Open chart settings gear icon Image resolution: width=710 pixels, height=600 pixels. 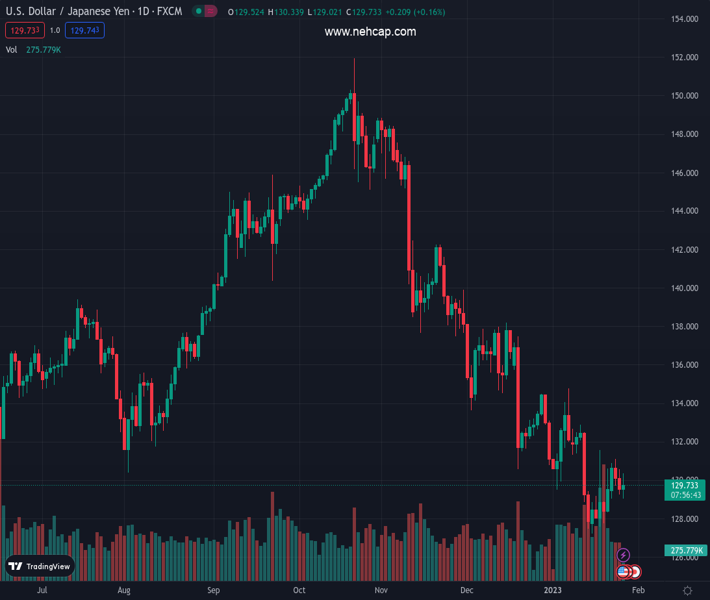tap(687, 591)
